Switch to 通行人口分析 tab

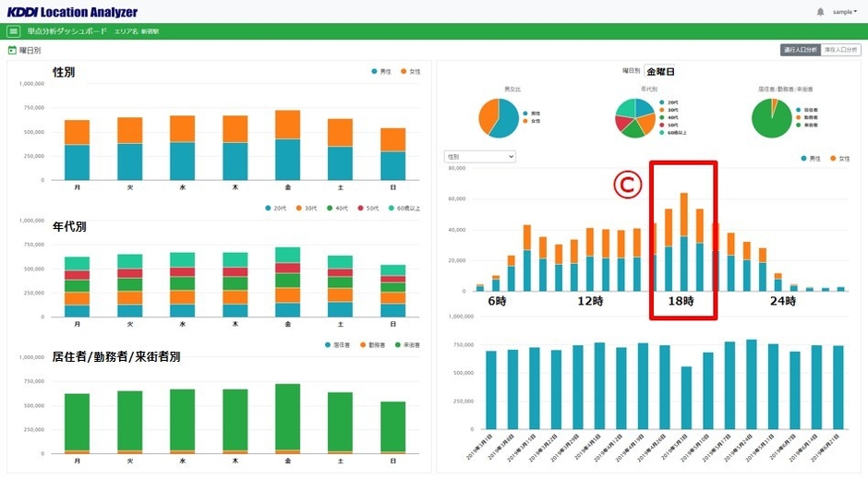pos(800,50)
